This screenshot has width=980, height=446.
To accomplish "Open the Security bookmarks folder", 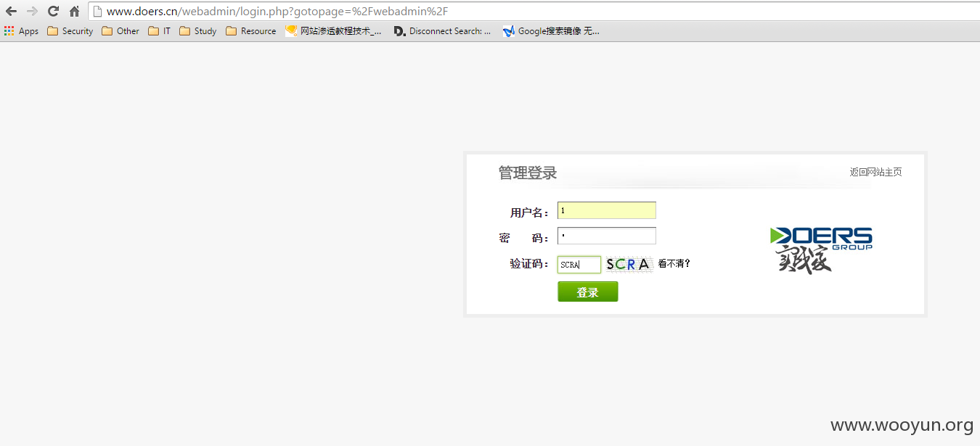I will (x=70, y=31).
